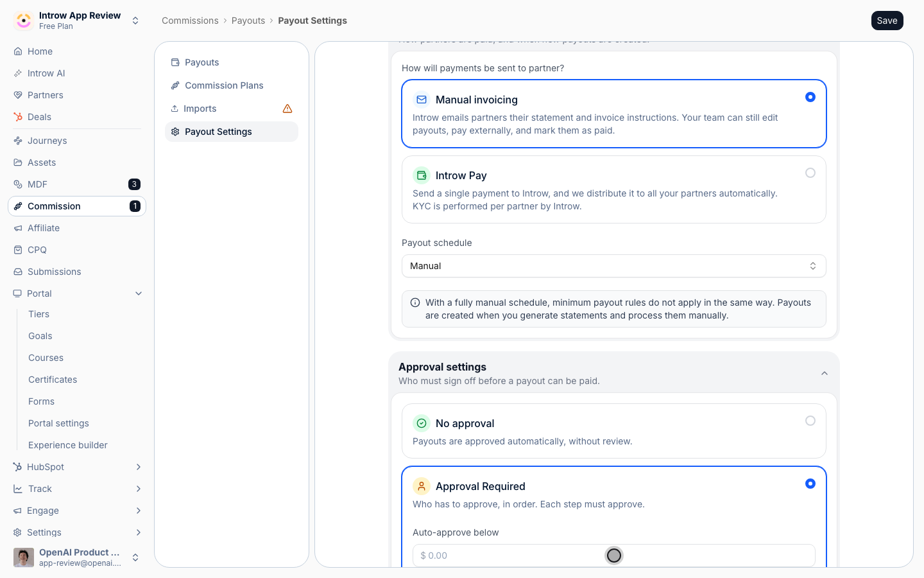Click the Assets folder icon

coord(18,162)
